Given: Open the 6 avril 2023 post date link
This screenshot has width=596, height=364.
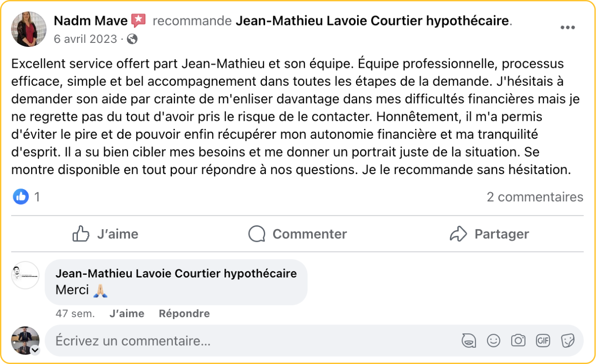Looking at the screenshot, I should (x=85, y=39).
